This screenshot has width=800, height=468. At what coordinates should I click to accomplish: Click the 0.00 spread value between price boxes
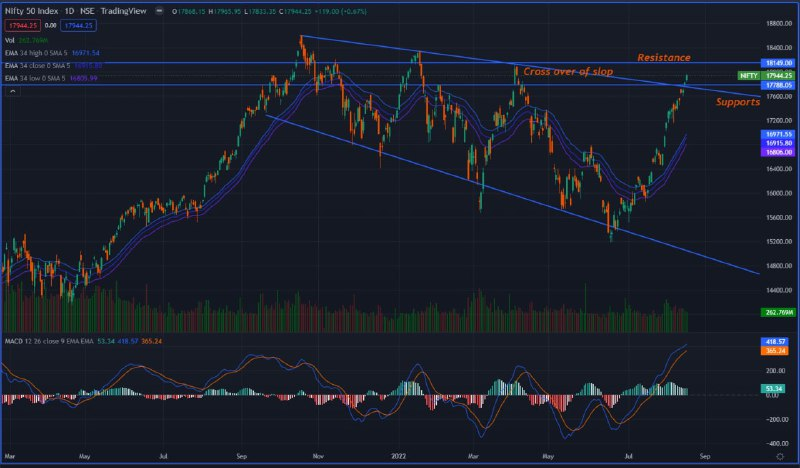coord(51,25)
